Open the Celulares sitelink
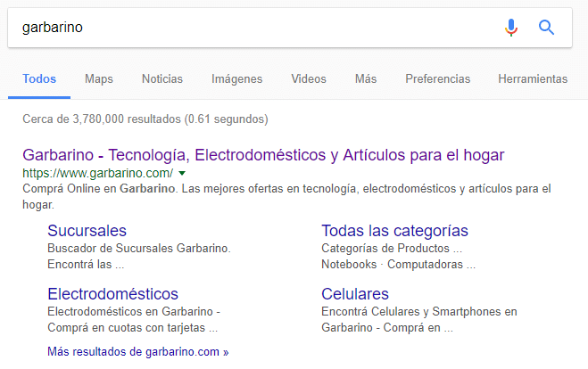 click(x=355, y=294)
